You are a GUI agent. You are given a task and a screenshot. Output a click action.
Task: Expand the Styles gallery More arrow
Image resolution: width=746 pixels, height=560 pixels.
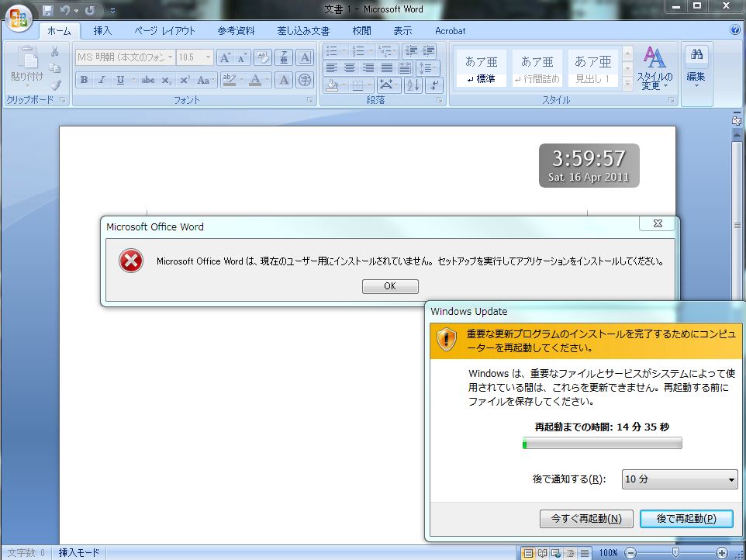tap(627, 83)
